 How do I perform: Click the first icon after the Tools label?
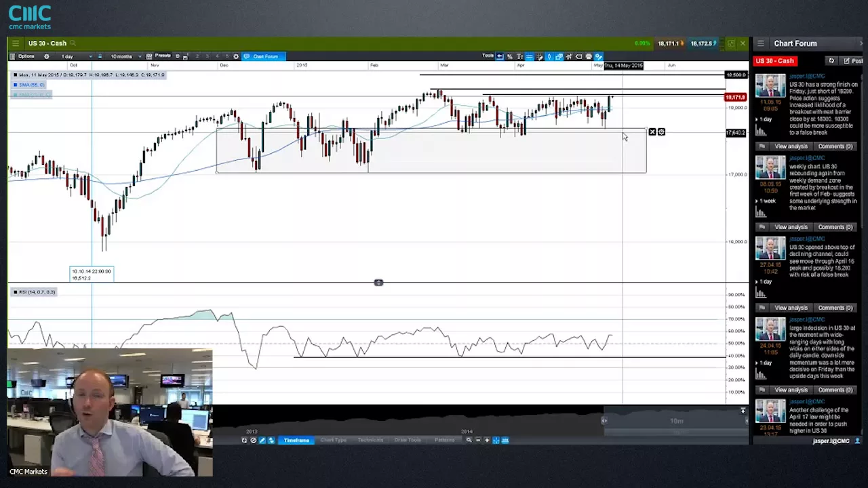pos(500,56)
